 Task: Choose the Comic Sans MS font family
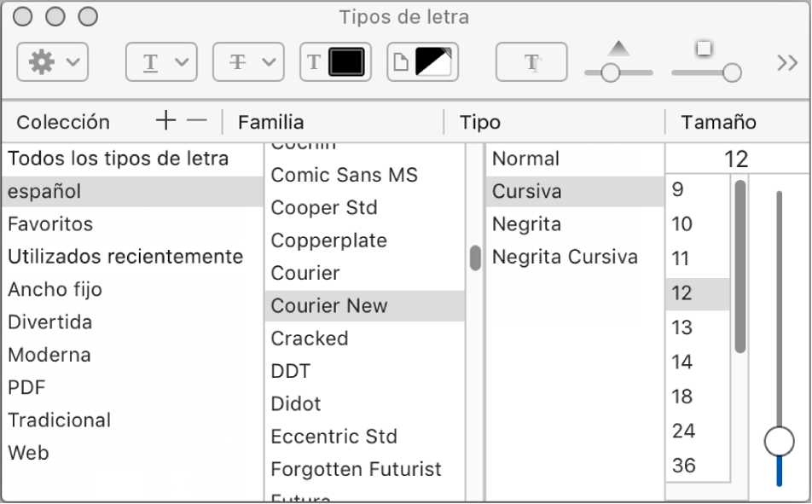click(x=344, y=176)
